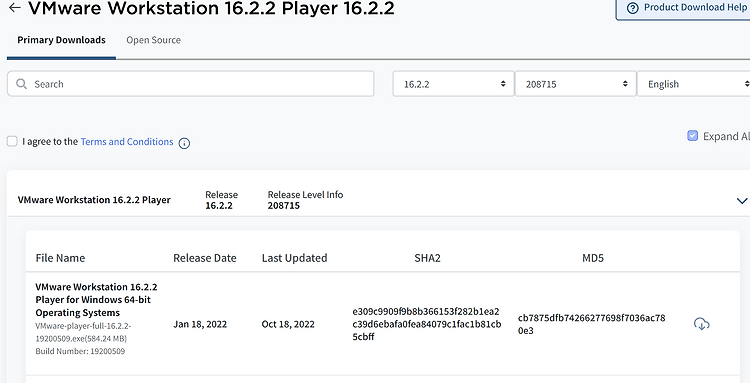Image resolution: width=750 pixels, height=383 pixels.
Task: Click the help question mark icon
Action: (632, 8)
